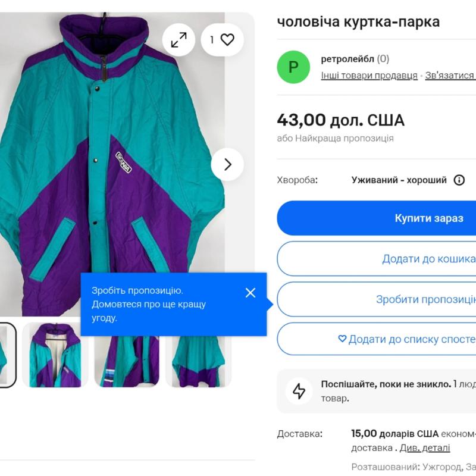Select the open jacket lining thumbnail

click(55, 355)
